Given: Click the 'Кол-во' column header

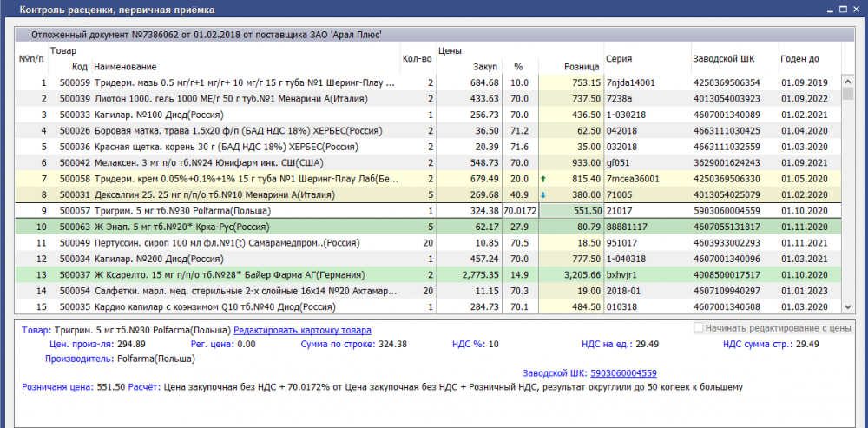Looking at the screenshot, I should (x=417, y=59).
